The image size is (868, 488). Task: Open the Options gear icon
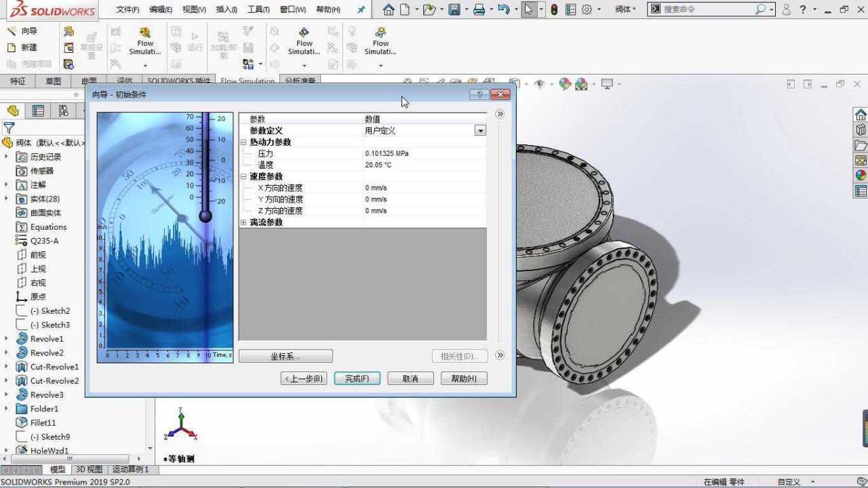(x=587, y=9)
